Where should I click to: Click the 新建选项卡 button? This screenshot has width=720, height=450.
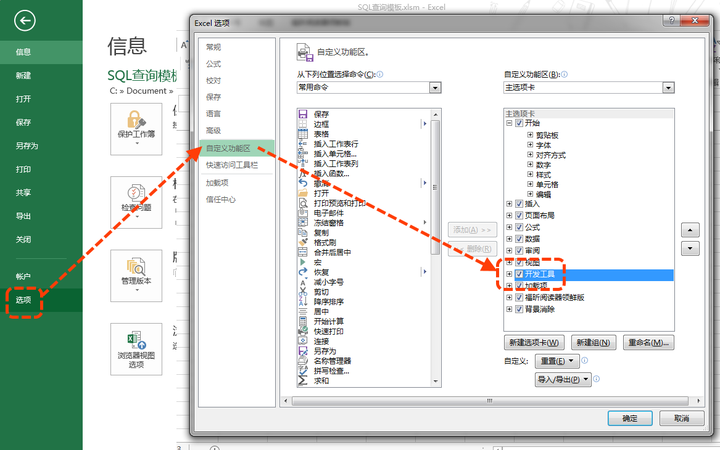coord(534,343)
